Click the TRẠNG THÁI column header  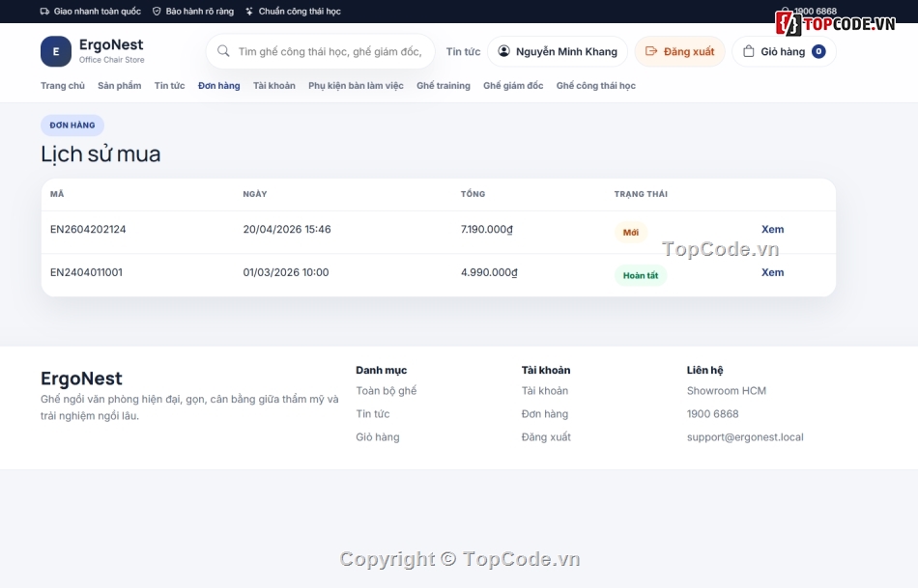pos(641,194)
